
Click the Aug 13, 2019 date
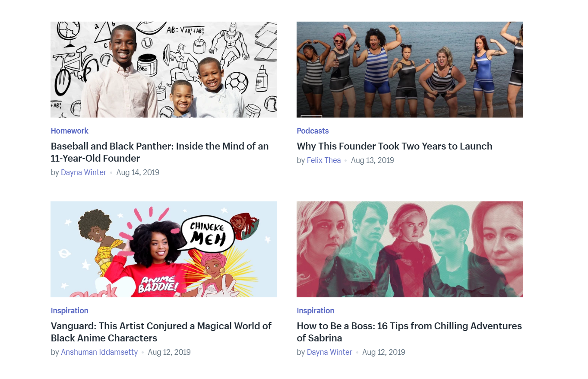373,160
